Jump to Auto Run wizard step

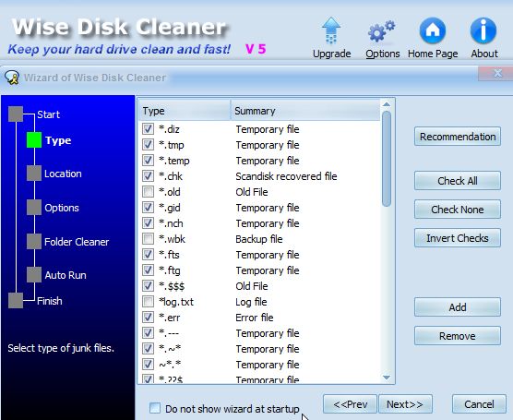66,275
